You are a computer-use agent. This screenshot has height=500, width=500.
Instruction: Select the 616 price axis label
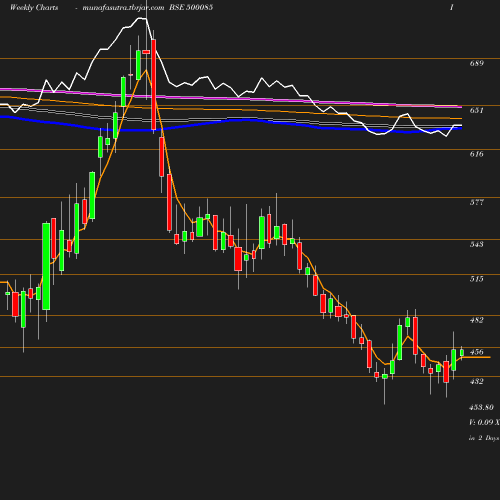476,154
